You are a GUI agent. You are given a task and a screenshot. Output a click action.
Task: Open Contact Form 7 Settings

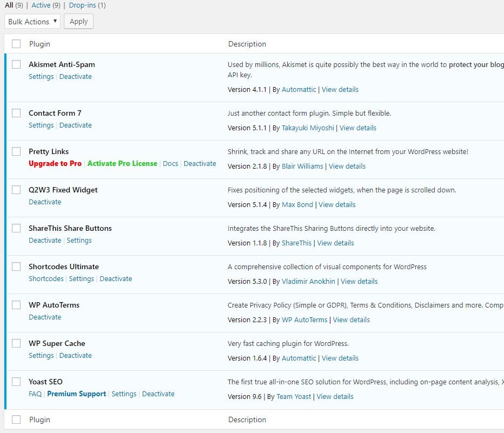point(41,125)
